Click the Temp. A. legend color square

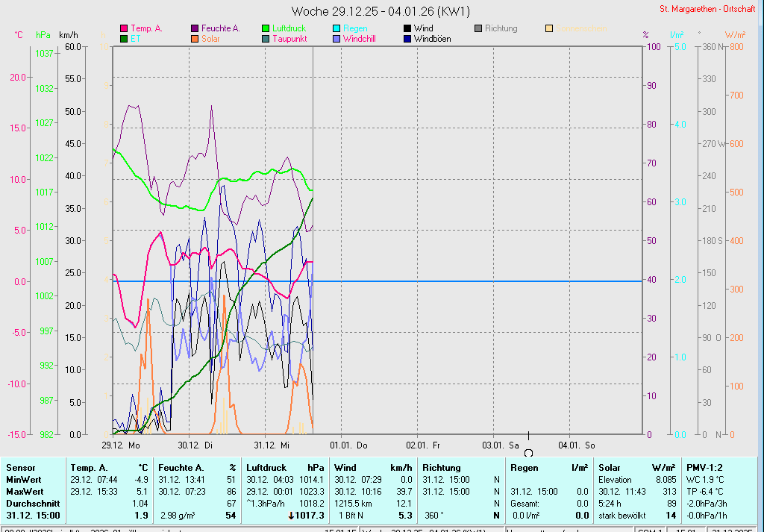[x=124, y=28]
